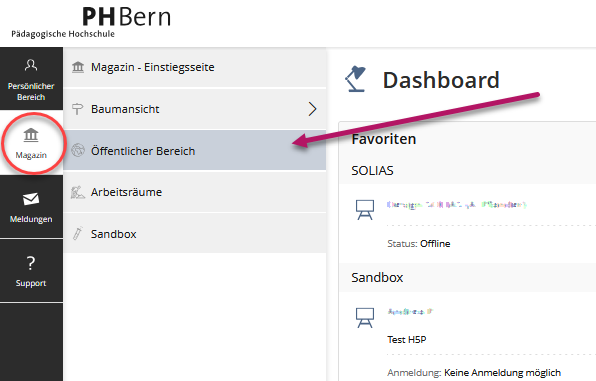Open the blurred course link under SOLIAS
The width and height of the screenshot is (596, 381).
click(457, 205)
